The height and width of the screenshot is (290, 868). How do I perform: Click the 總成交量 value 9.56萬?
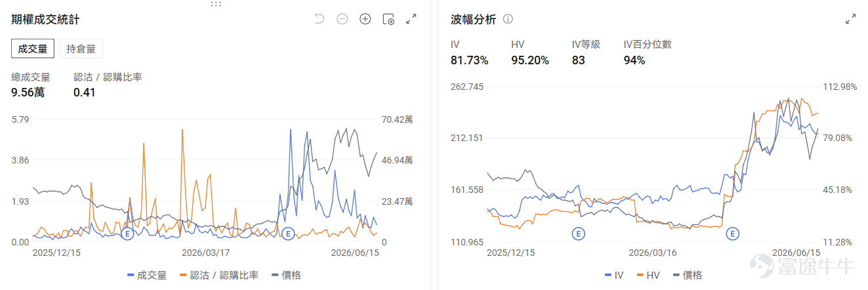point(28,93)
